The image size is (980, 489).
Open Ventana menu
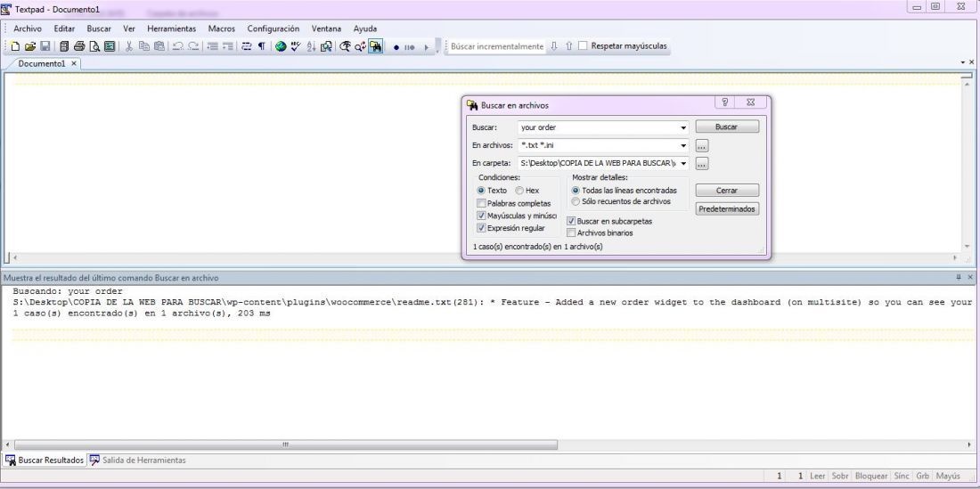click(x=326, y=29)
